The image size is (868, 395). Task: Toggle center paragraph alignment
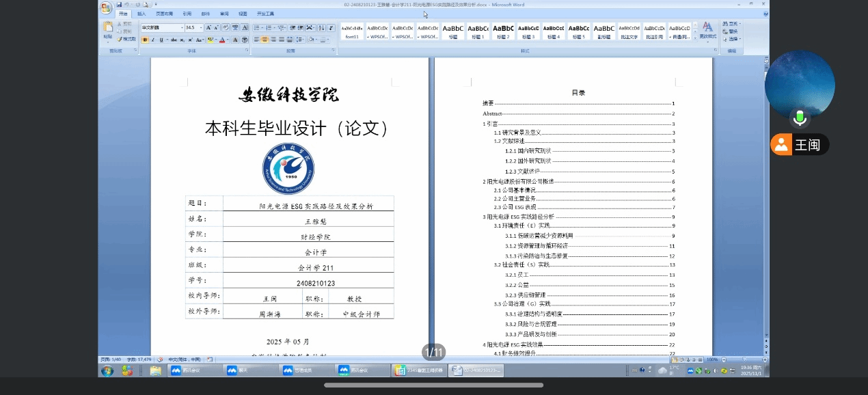(x=265, y=40)
